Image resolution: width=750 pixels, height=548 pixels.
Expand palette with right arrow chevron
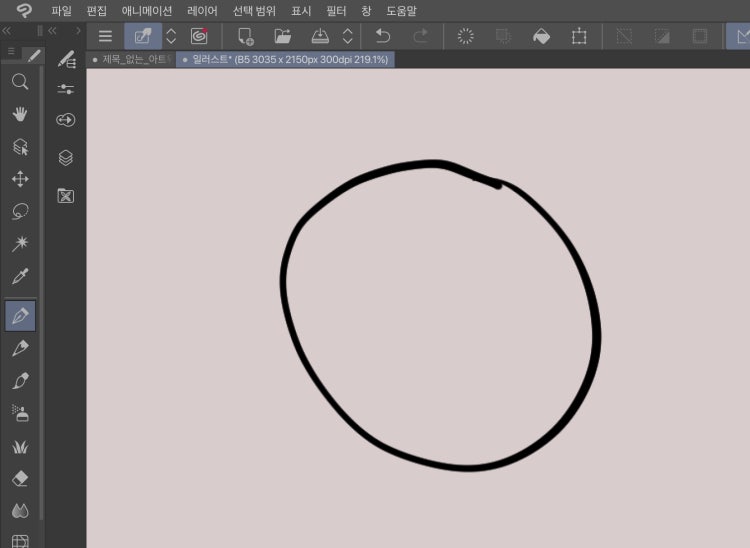pos(78,31)
